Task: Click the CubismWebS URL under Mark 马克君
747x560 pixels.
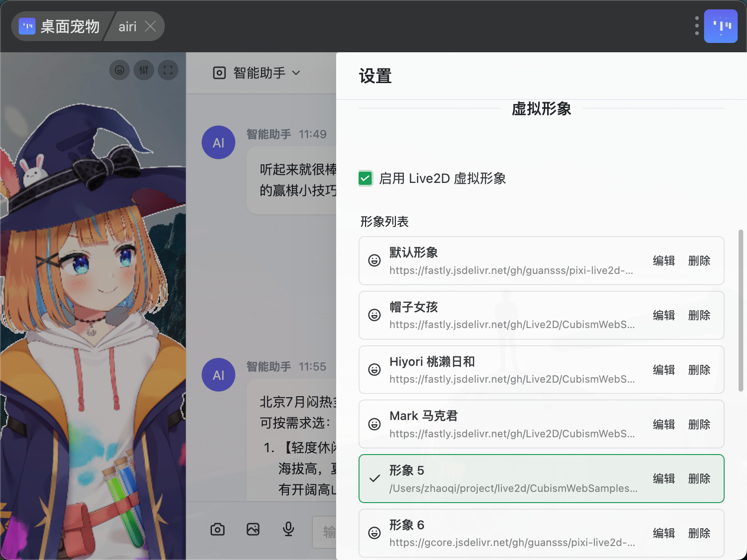Action: pyautogui.click(x=512, y=434)
